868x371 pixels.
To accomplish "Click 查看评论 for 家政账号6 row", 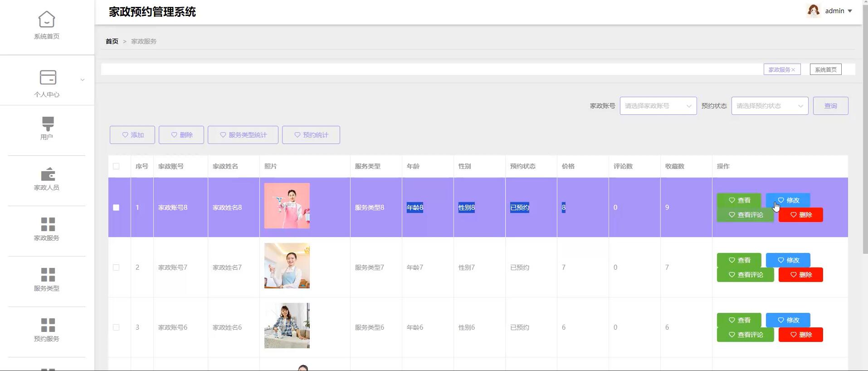I will coord(745,335).
